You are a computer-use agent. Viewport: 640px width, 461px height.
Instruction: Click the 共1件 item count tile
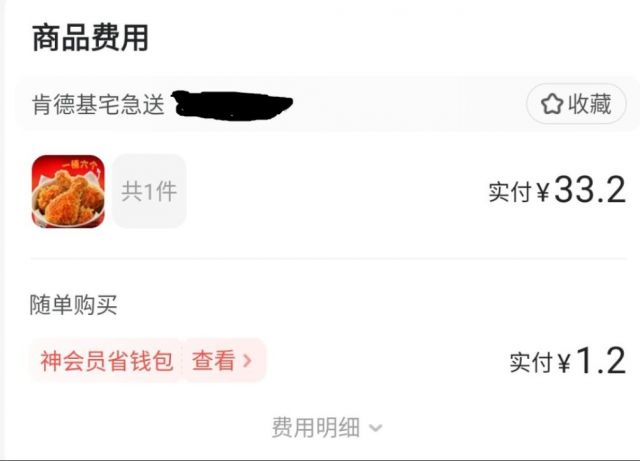click(149, 191)
